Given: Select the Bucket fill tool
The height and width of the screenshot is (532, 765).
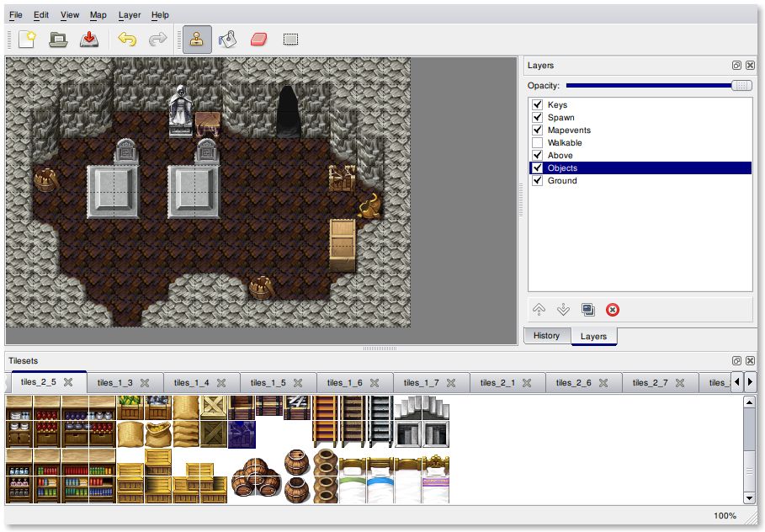Looking at the screenshot, I should click(x=227, y=40).
